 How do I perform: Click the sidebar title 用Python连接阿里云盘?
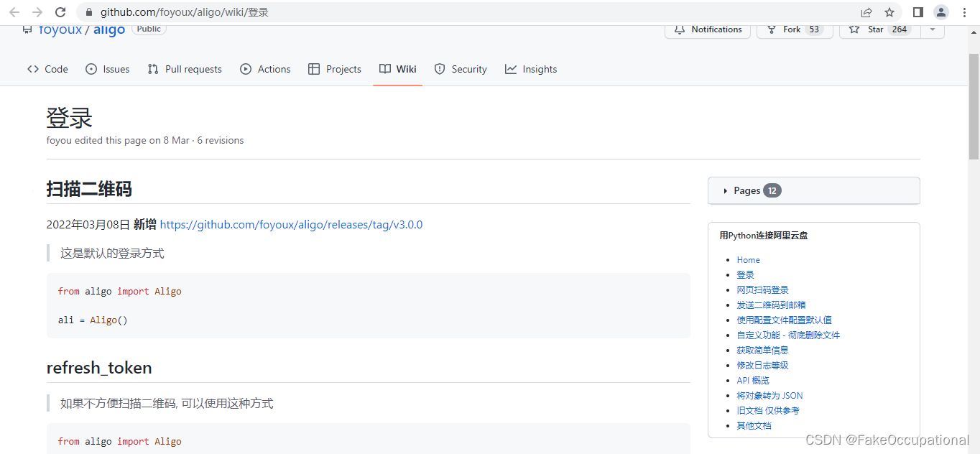[x=764, y=236]
